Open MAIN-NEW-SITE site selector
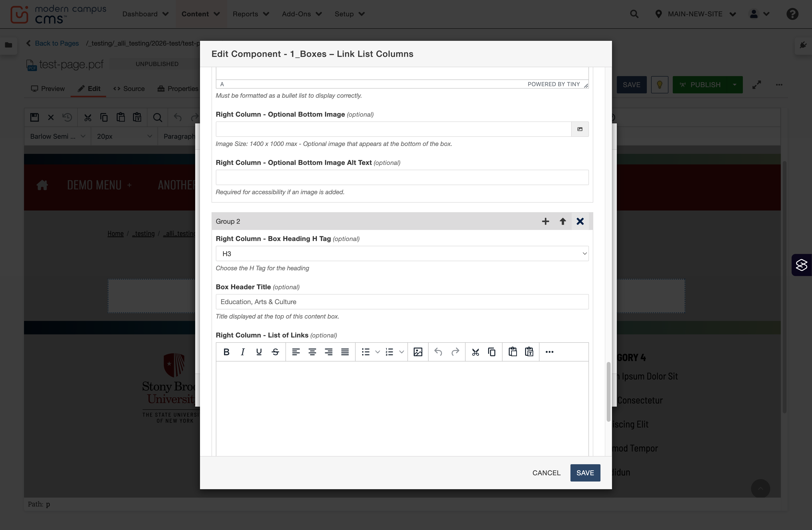The width and height of the screenshot is (812, 530). tap(696, 14)
